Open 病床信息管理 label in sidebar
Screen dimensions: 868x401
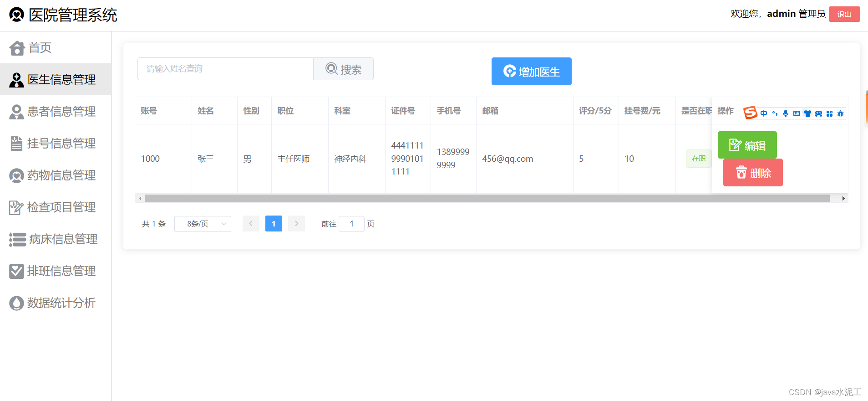(x=63, y=239)
